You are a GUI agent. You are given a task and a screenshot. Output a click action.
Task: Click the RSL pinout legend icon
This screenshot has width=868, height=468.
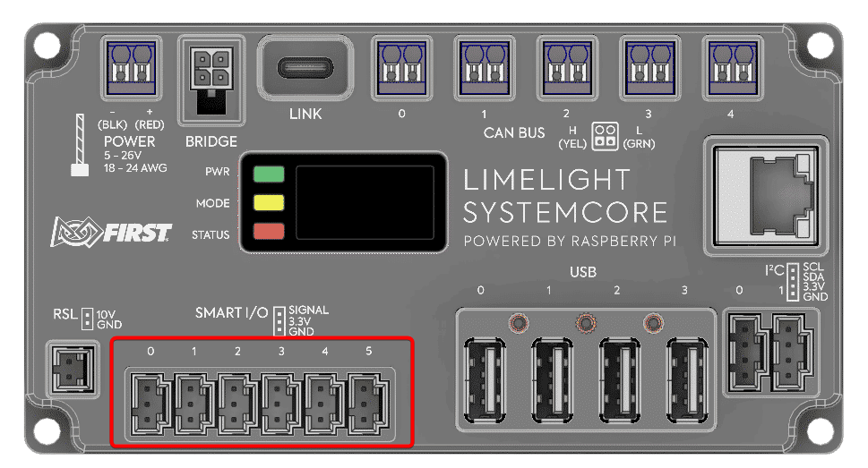coord(87,319)
